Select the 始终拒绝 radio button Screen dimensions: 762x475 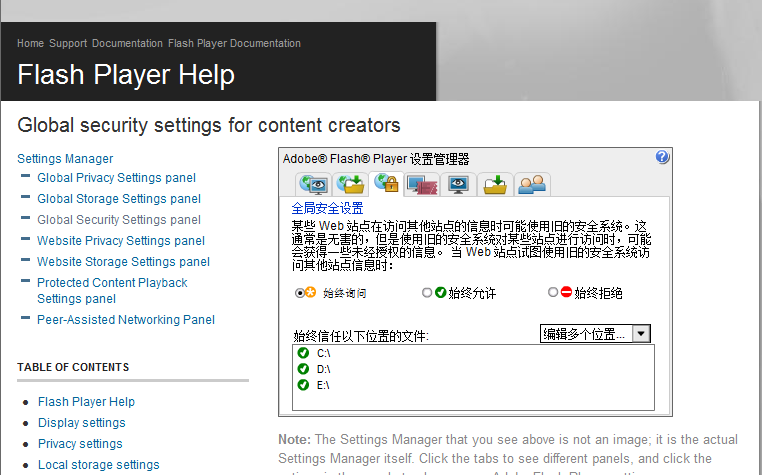553,292
